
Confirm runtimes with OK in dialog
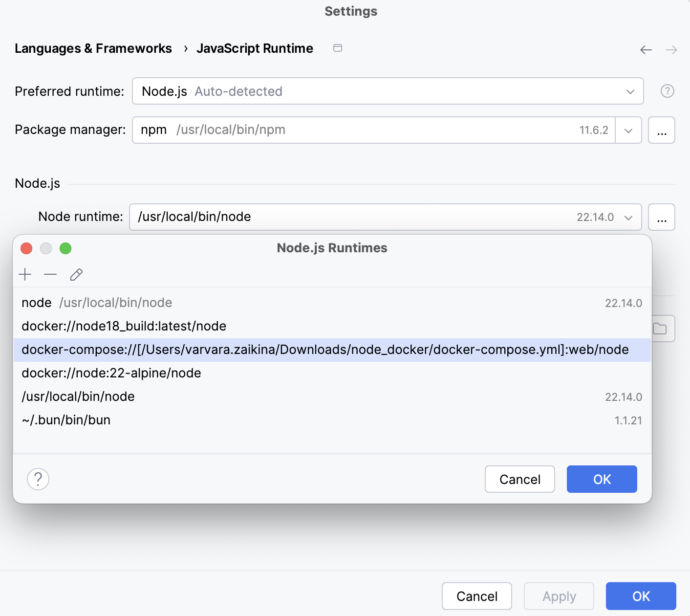tap(602, 479)
